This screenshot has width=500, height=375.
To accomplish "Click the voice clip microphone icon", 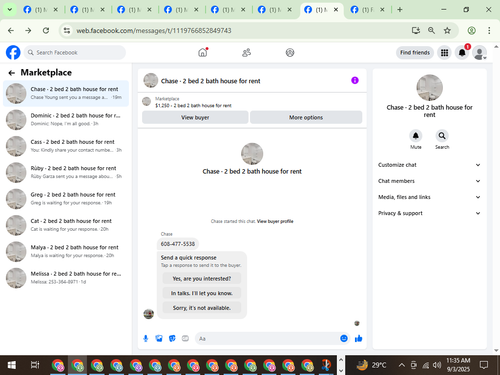I will (x=146, y=339).
